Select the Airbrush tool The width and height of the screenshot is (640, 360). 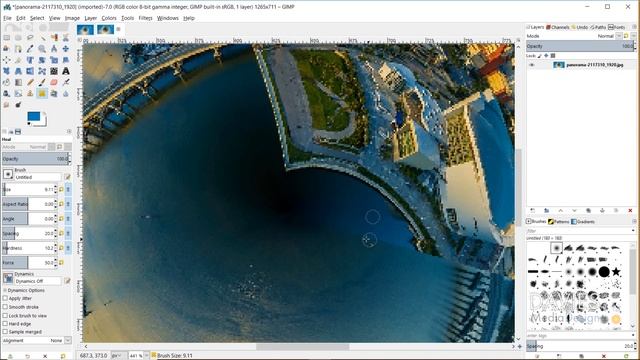click(66, 82)
